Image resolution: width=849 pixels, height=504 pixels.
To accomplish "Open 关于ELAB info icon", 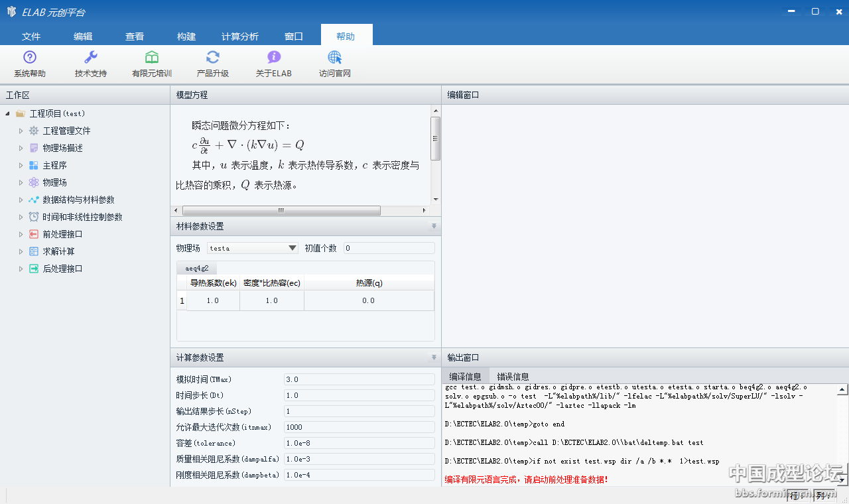I will pos(274,58).
